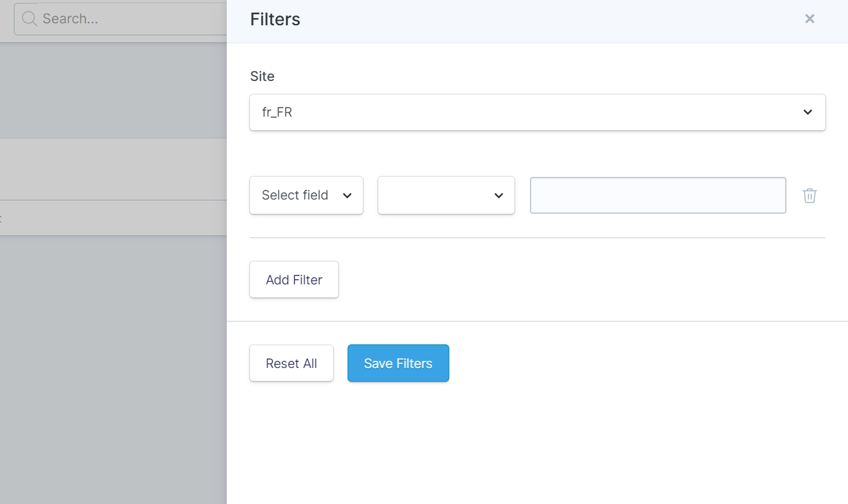Pick a comparison operator for the filter
The width and height of the screenshot is (848, 504).
(x=446, y=195)
